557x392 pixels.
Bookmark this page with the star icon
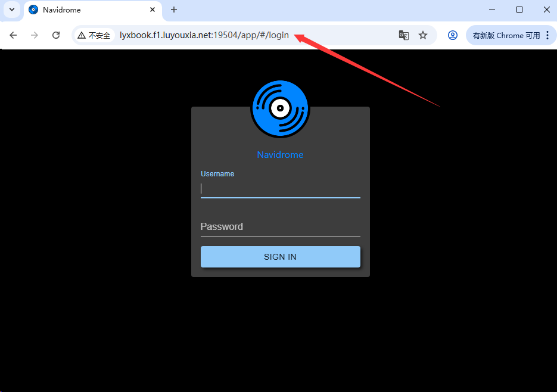click(423, 35)
